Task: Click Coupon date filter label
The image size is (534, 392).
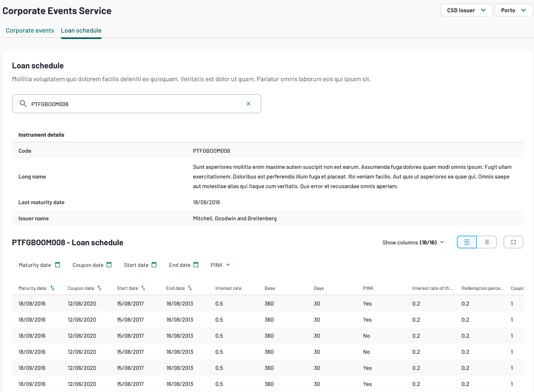Action: click(x=88, y=265)
